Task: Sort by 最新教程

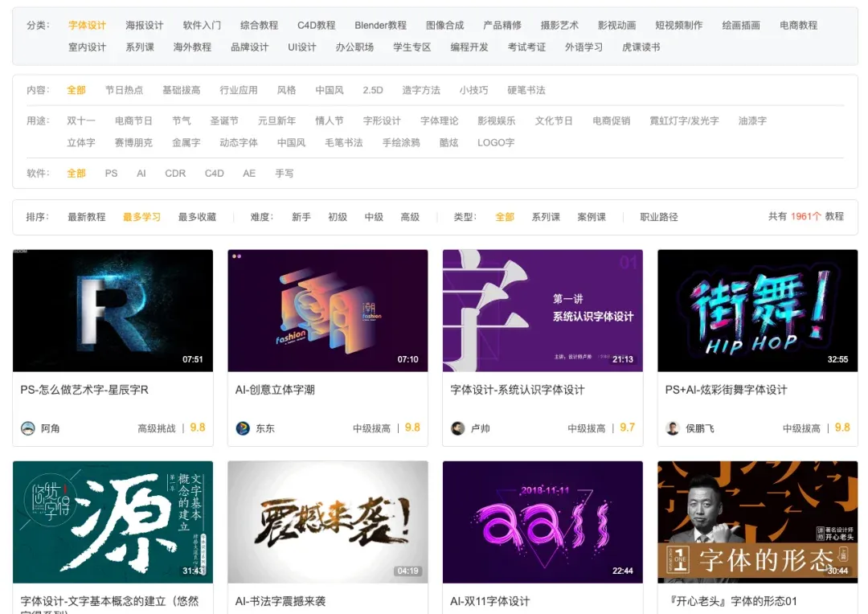Action: [86, 216]
